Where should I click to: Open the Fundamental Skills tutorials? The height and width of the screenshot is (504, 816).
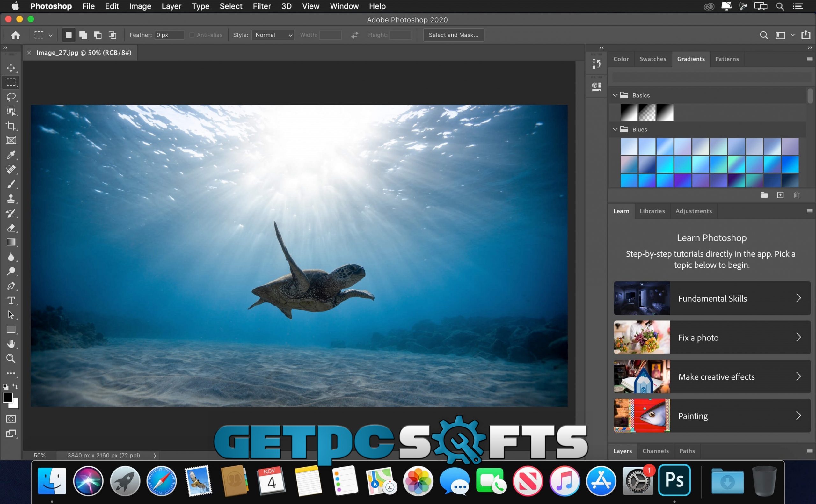click(712, 298)
